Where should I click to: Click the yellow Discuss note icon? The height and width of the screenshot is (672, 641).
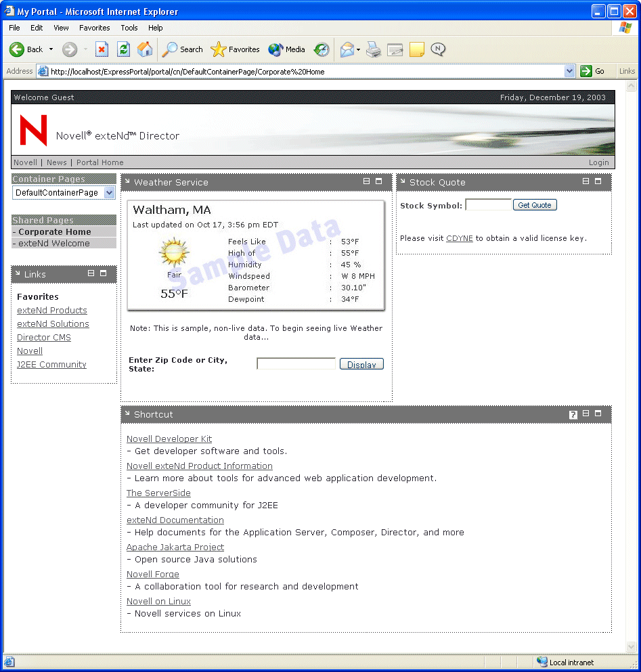pyautogui.click(x=417, y=49)
